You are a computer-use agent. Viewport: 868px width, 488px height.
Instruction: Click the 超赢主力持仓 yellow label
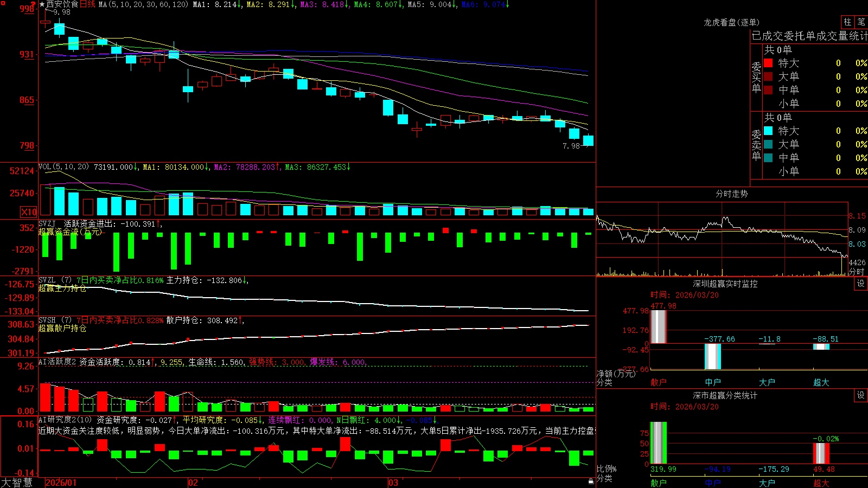click(62, 288)
